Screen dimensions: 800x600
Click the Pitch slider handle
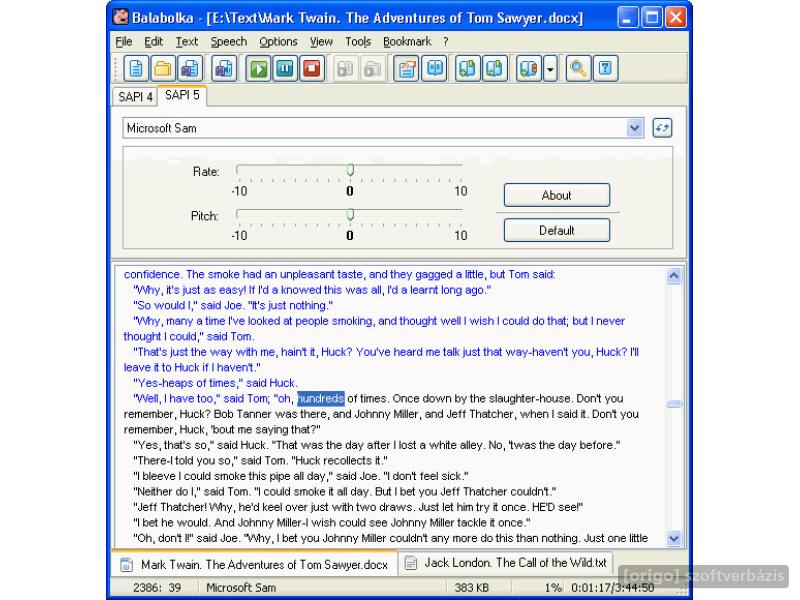[x=350, y=214]
